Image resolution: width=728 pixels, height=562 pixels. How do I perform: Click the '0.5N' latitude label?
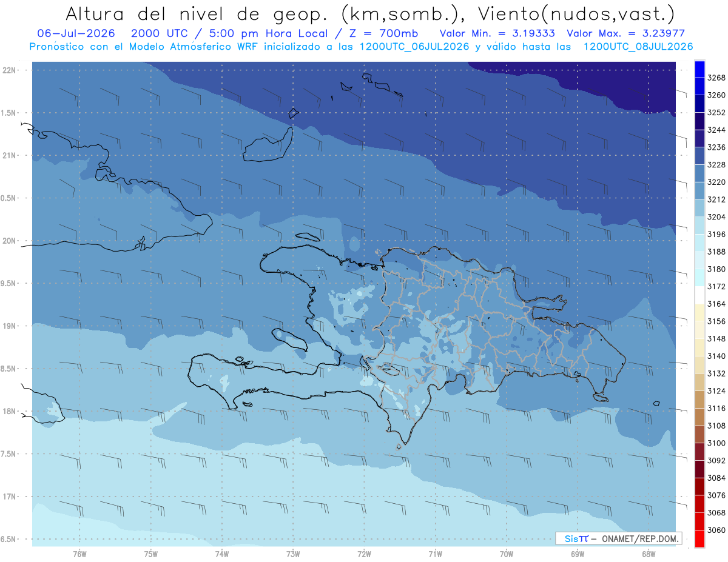[x=9, y=198]
